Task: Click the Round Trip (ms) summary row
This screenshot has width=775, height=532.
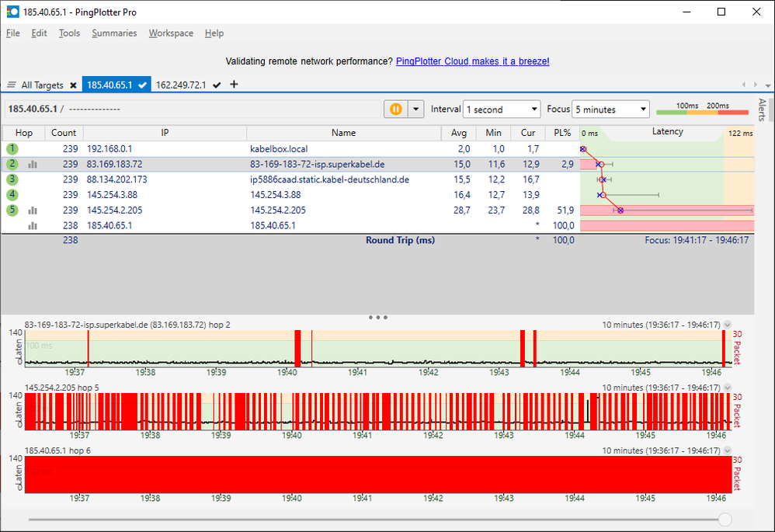Action: coord(377,240)
